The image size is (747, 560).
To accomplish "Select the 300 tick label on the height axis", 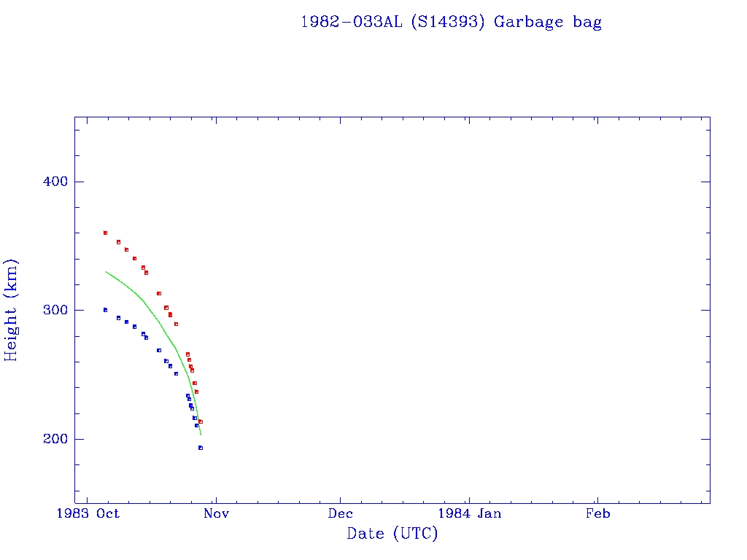I will [52, 310].
